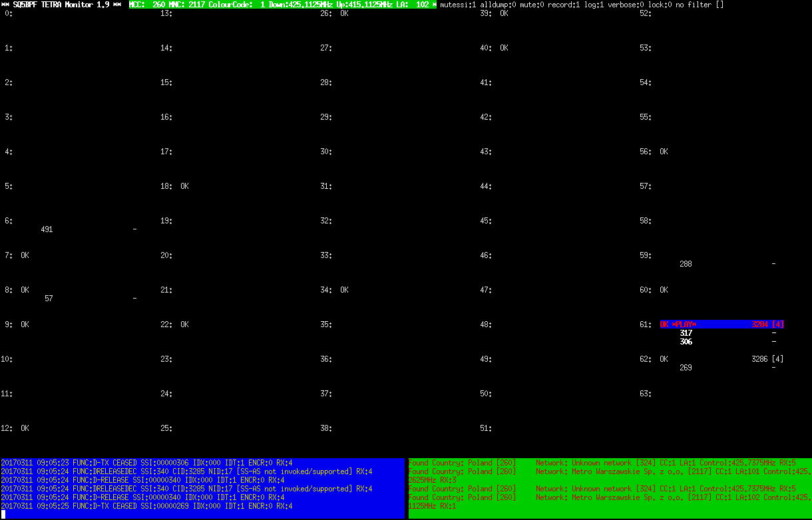The width and height of the screenshot is (812, 520).
Task: Toggle the verbose:0 flag
Action: tap(626, 5)
